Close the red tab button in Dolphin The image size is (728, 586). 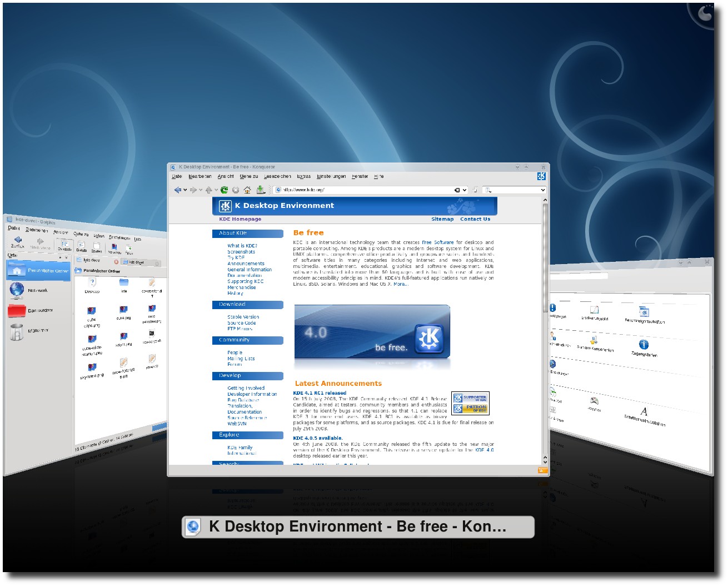116,261
